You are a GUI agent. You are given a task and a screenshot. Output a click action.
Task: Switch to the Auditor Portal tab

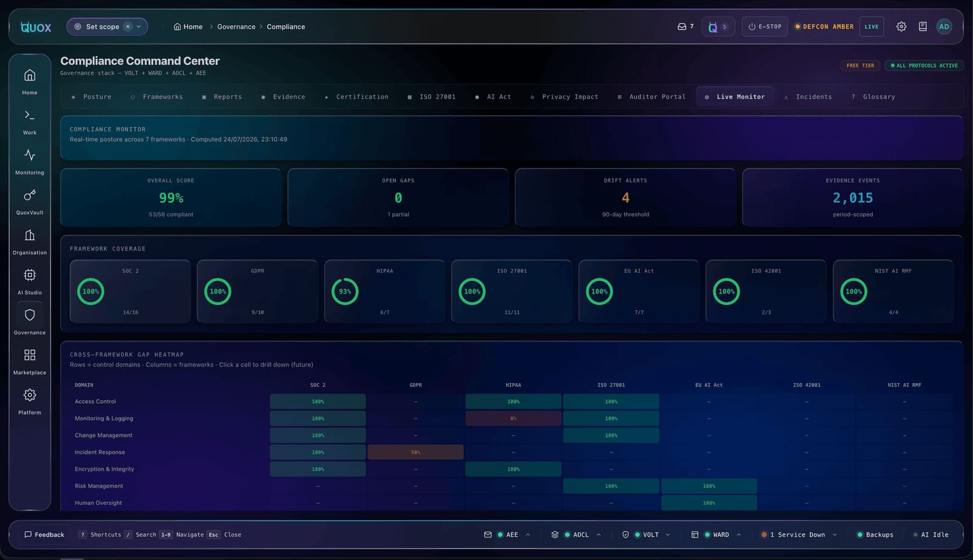pos(651,97)
